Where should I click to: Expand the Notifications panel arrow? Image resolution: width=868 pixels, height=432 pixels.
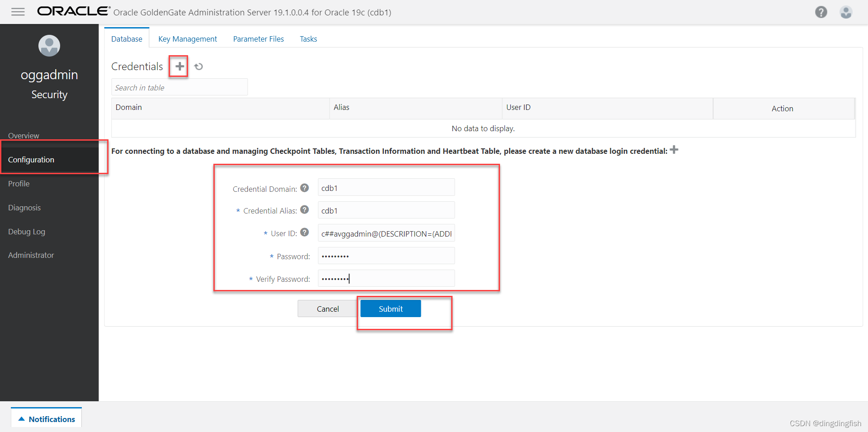tap(21, 419)
